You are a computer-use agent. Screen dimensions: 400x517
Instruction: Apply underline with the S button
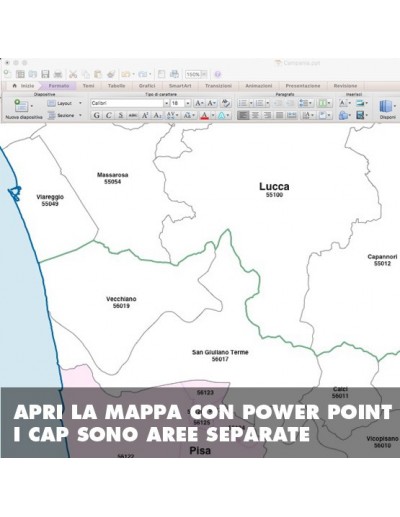(x=121, y=115)
